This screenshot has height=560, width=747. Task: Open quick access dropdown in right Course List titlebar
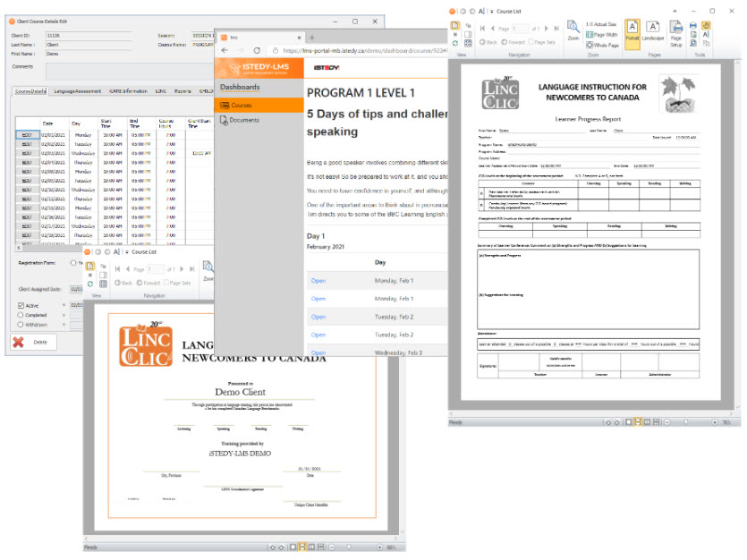(492, 12)
